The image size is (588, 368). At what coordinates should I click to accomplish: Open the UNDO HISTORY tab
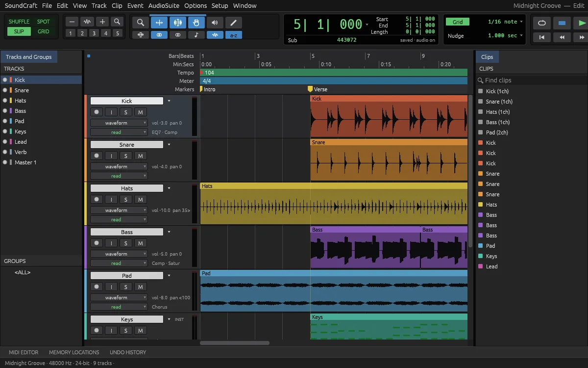coord(128,352)
